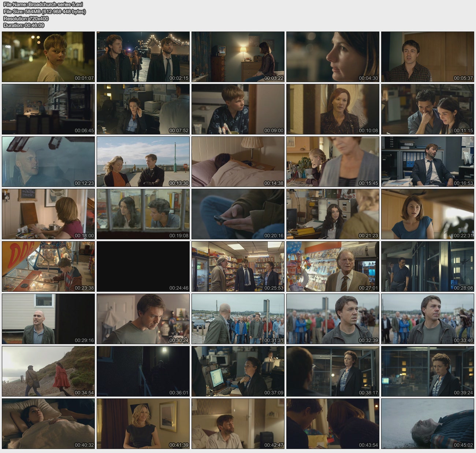This screenshot has height=453, width=476.
Task: Select the Resolution 720x400 text
Action: [26, 18]
